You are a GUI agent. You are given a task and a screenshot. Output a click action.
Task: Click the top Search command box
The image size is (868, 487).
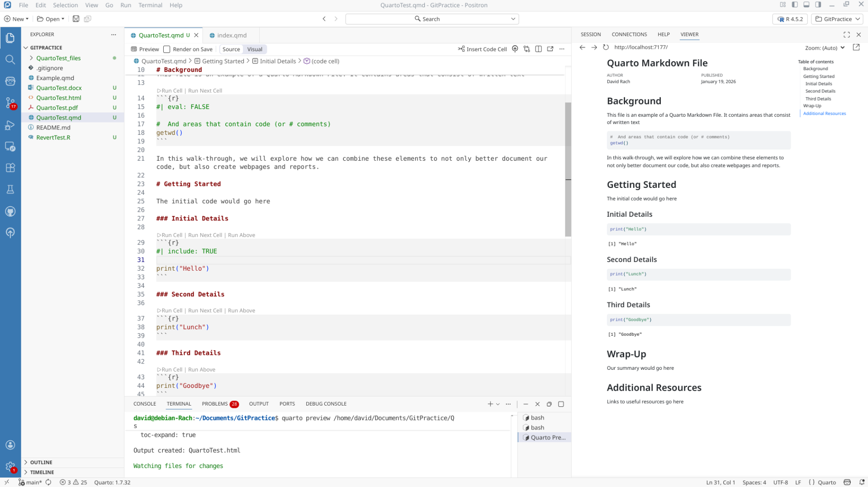[432, 19]
